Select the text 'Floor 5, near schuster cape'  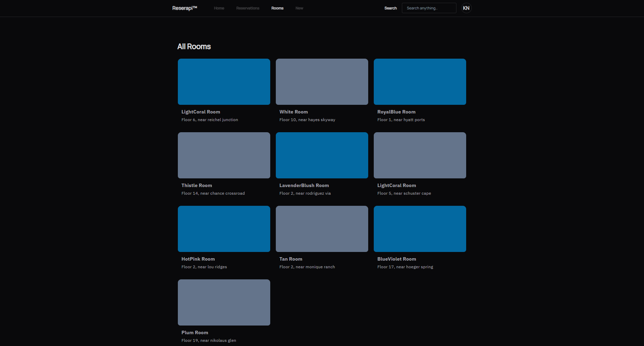pyautogui.click(x=404, y=193)
